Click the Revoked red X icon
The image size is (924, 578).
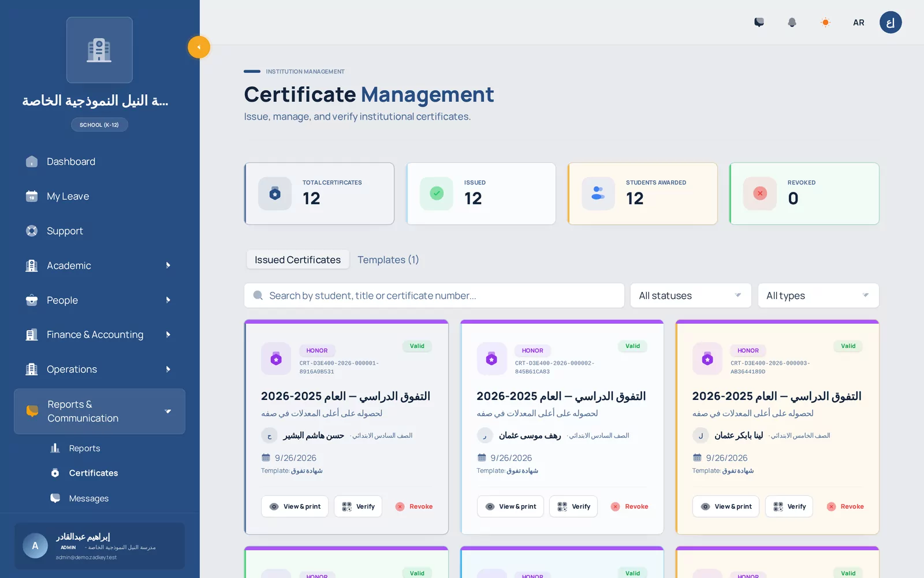pyautogui.click(x=760, y=194)
